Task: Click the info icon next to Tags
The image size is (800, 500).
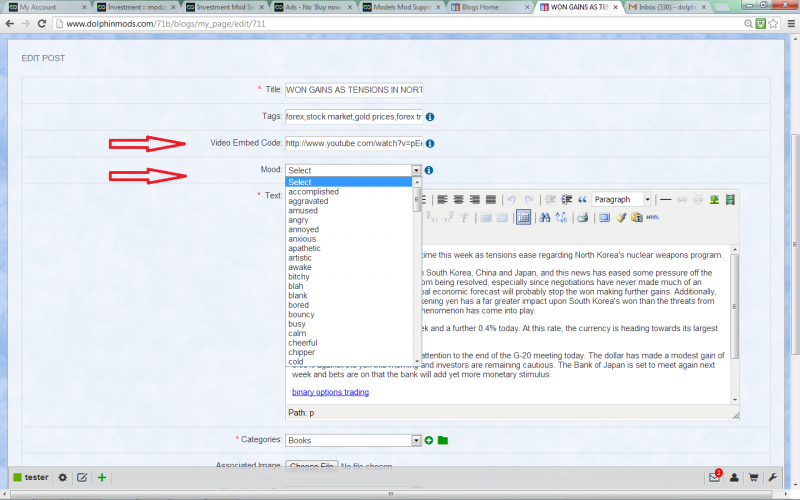Action: (x=430, y=117)
